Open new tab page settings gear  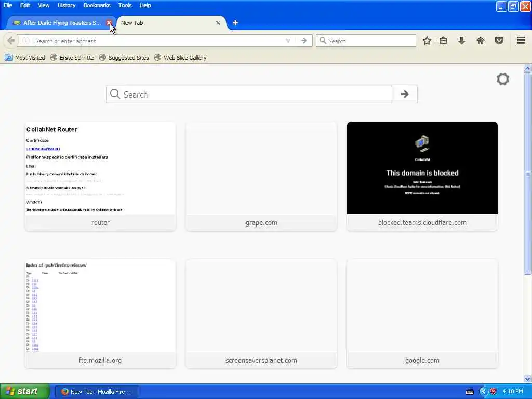[x=503, y=79]
